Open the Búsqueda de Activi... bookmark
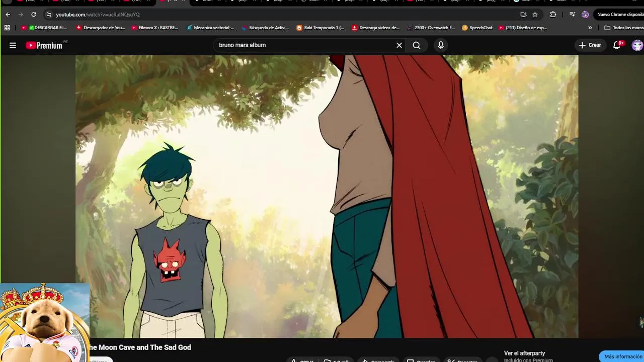 265,28
